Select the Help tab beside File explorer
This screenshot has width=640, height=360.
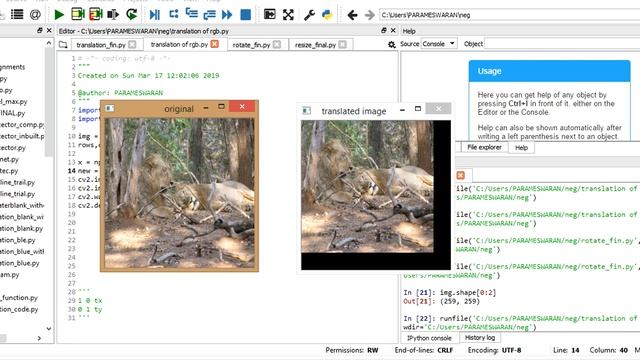click(521, 148)
